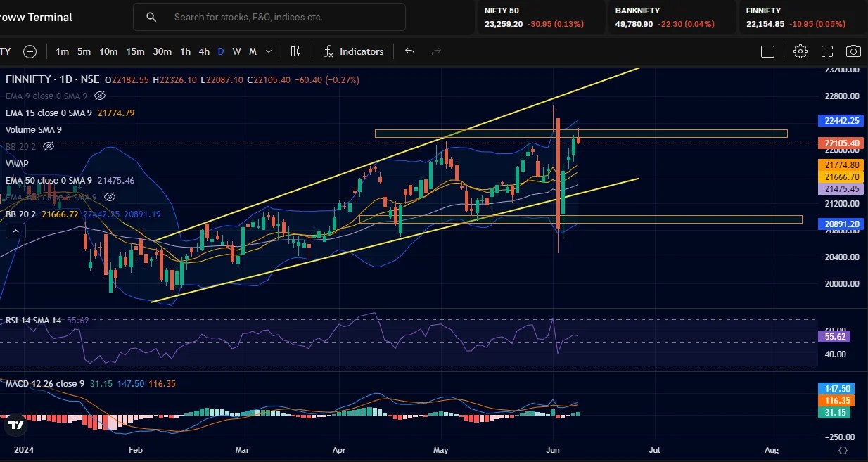The width and height of the screenshot is (868, 462).
Task: Click the MACD 147.50 axis label
Action: pos(835,388)
